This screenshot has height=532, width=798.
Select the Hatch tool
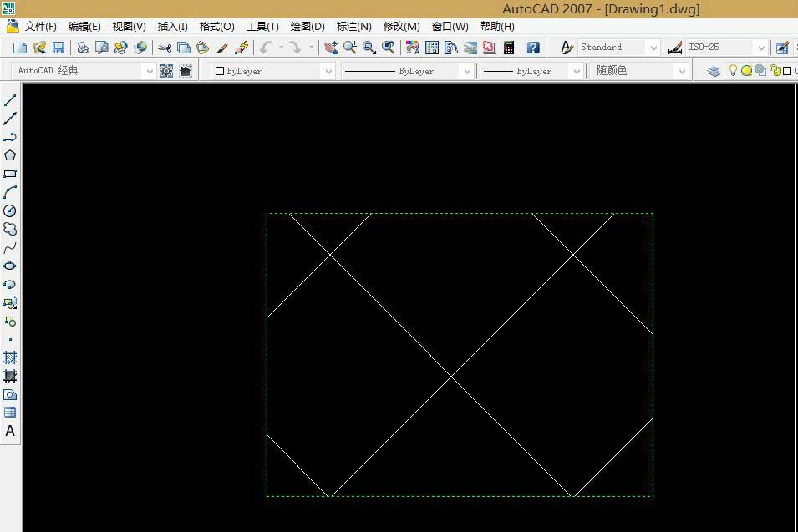10,357
